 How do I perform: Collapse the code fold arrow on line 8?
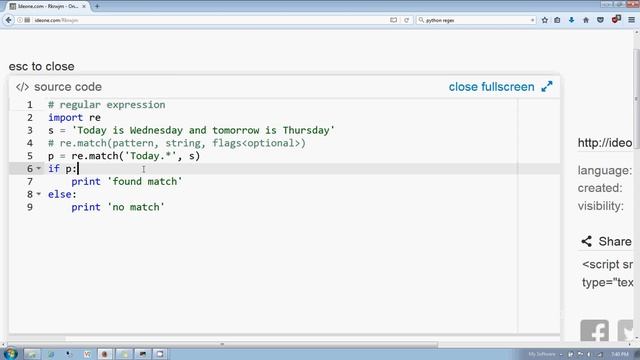pyautogui.click(x=39, y=194)
